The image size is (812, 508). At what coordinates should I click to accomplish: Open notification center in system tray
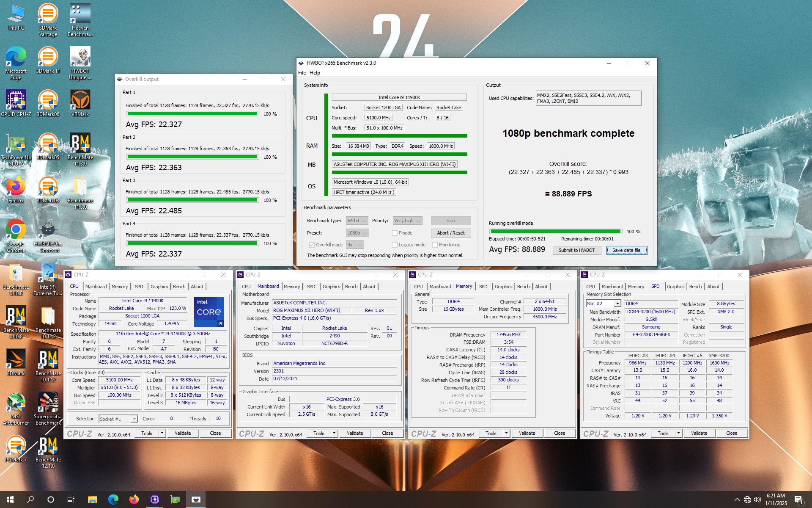click(x=798, y=500)
